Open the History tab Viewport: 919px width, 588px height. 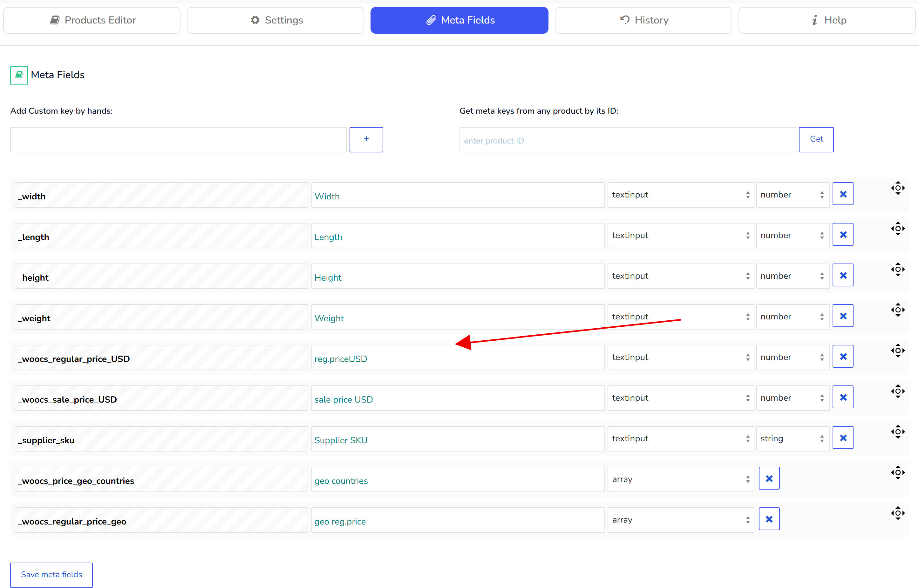643,20
